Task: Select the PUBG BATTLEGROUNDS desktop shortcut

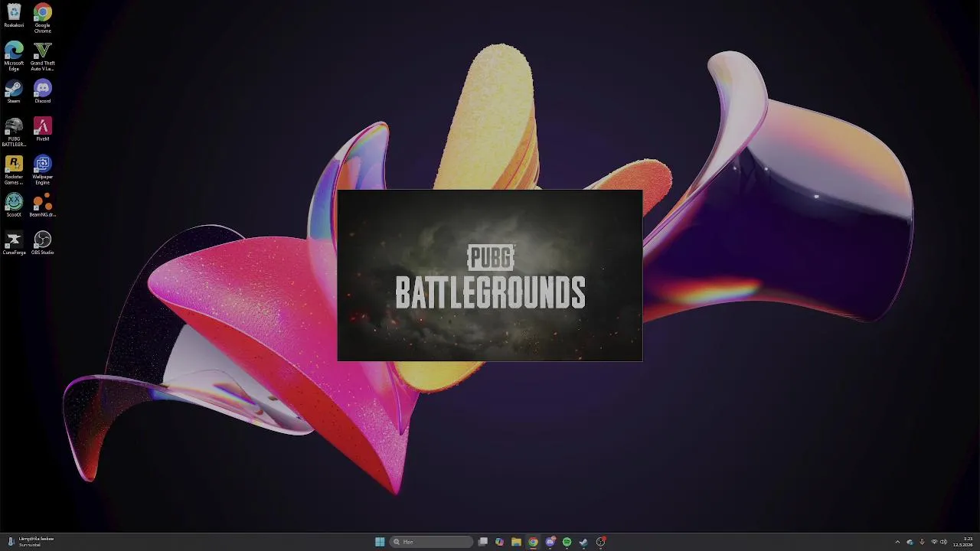Action: [x=14, y=132]
